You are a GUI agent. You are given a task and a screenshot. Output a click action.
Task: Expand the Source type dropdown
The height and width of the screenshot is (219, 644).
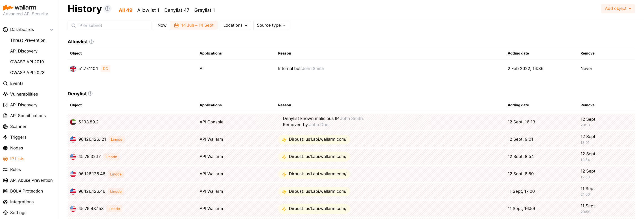(271, 25)
